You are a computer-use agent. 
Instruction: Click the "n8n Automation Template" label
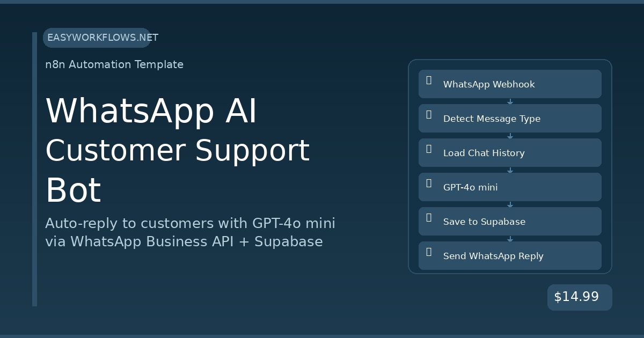click(x=114, y=64)
